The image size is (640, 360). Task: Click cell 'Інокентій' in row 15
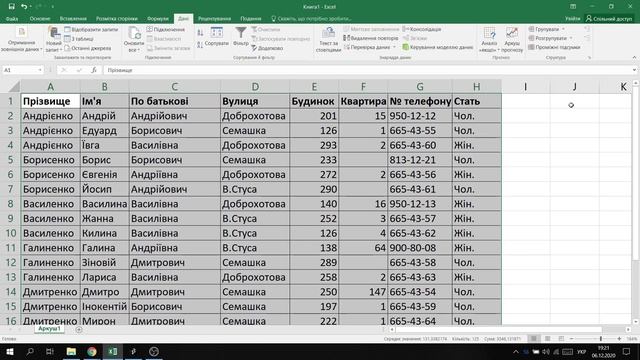click(x=104, y=307)
